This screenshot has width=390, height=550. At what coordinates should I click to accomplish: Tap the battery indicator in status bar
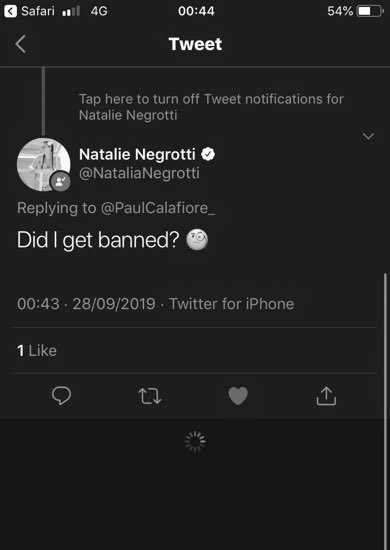[370, 12]
